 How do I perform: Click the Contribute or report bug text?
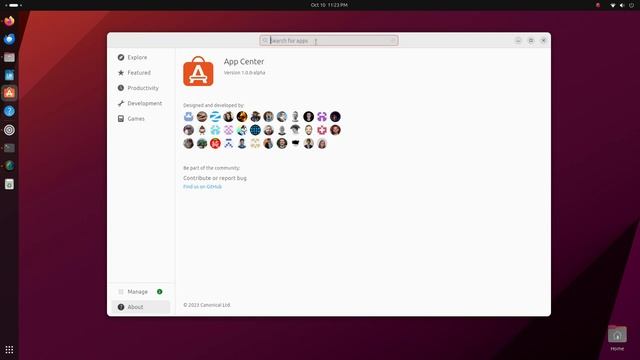tap(215, 178)
